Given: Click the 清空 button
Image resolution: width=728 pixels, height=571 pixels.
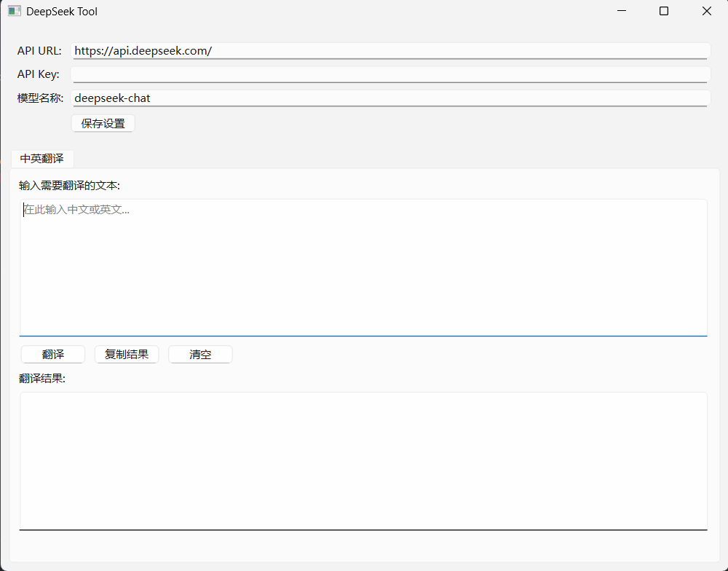Looking at the screenshot, I should coord(200,355).
